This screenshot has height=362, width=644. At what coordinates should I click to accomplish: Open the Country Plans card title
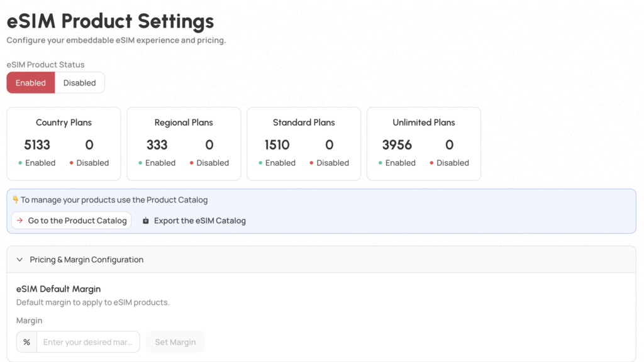pyautogui.click(x=64, y=123)
